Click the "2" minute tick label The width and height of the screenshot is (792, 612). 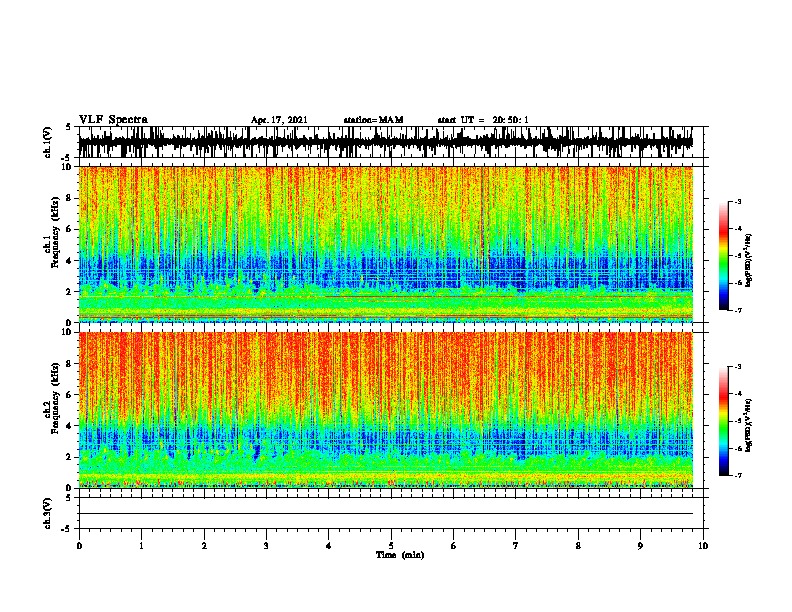tap(204, 546)
